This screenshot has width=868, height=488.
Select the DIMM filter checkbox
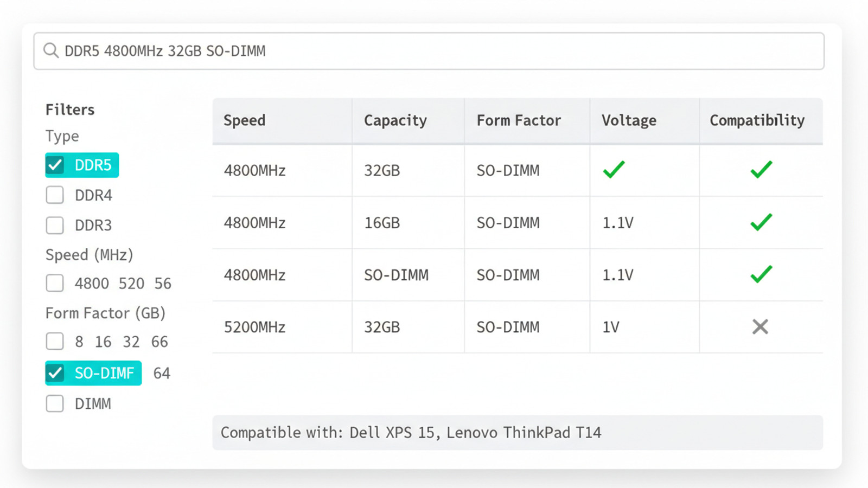pos(55,403)
